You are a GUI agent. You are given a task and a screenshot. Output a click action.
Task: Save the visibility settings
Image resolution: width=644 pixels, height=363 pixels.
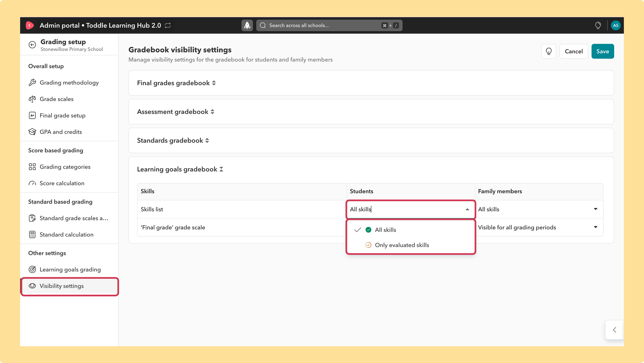pos(602,51)
